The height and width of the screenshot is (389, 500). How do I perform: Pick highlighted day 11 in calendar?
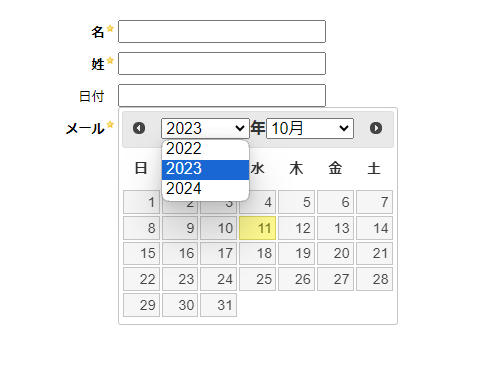click(x=257, y=228)
